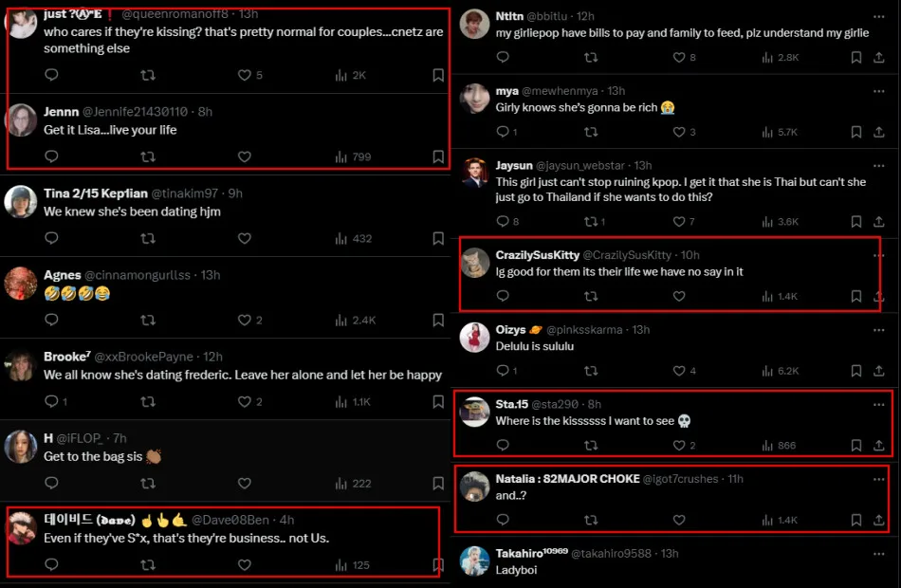Bookmark Tina's 'dating hjm' tweet
This screenshot has width=901, height=588.
(438, 239)
